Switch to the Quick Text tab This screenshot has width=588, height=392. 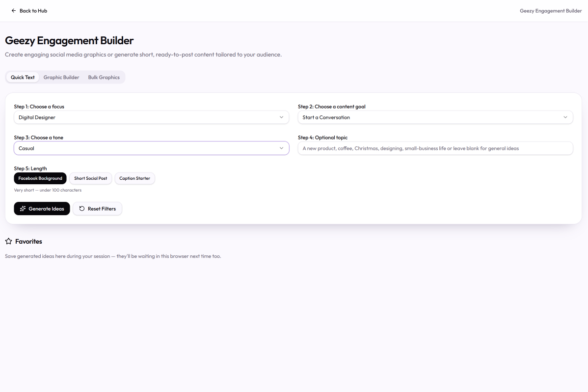point(23,77)
